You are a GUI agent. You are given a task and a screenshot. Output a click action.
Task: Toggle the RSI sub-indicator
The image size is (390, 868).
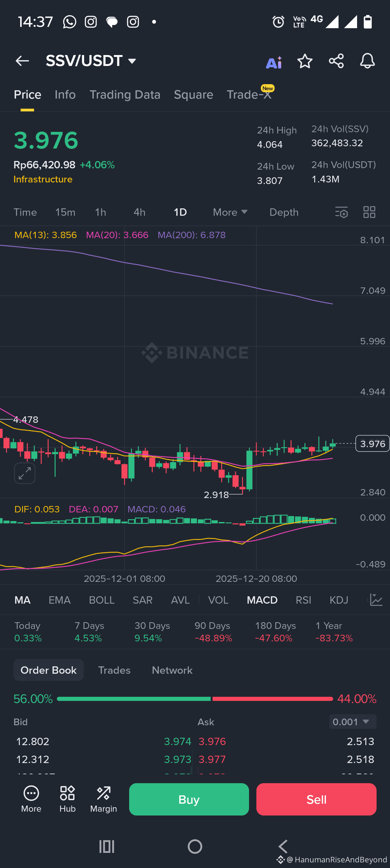click(303, 600)
